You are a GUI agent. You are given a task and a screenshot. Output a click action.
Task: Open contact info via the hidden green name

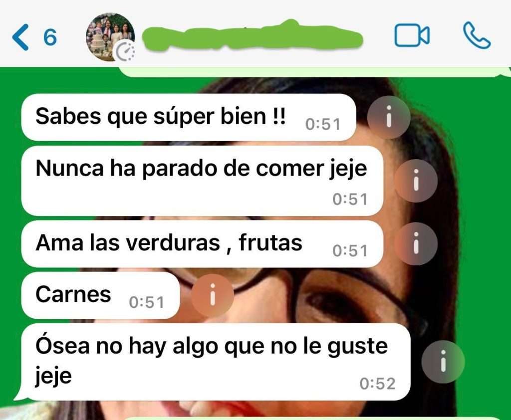tap(253, 36)
